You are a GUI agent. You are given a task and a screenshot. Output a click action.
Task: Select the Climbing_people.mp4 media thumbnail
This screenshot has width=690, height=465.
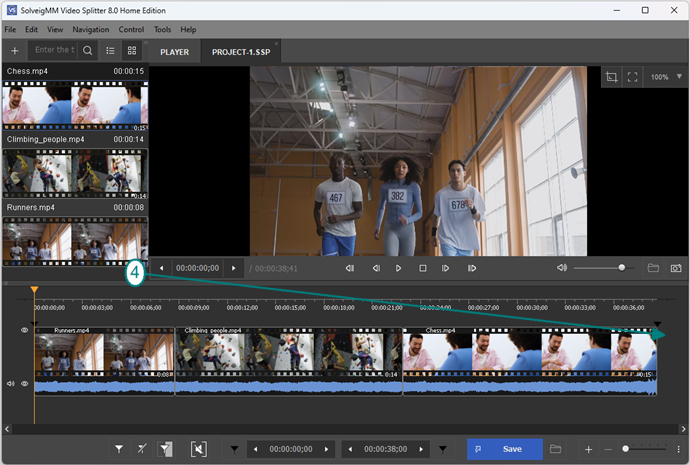click(75, 174)
